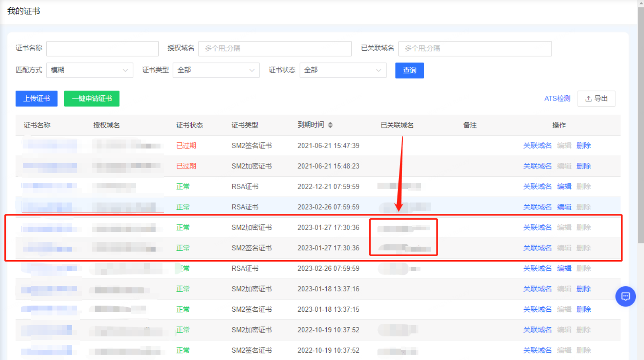
Task: Click the 我的证书 page title
Action: [24, 11]
